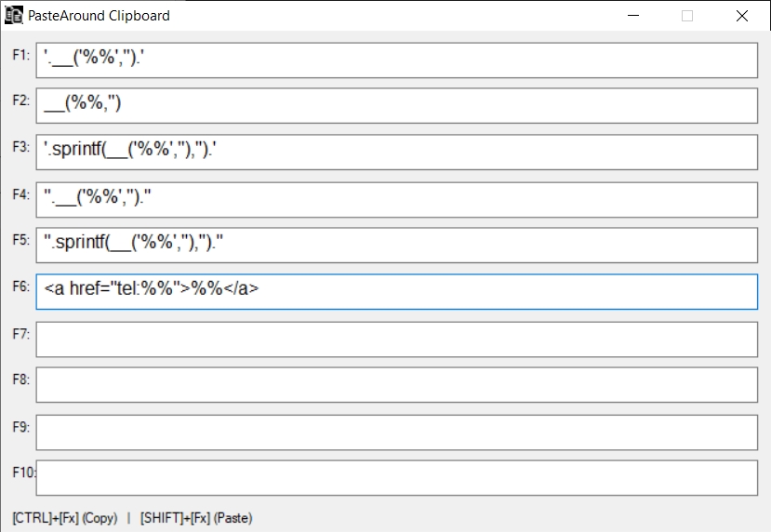This screenshot has height=532, width=771.
Task: Click the F8: row label
Action: pyautogui.click(x=21, y=379)
